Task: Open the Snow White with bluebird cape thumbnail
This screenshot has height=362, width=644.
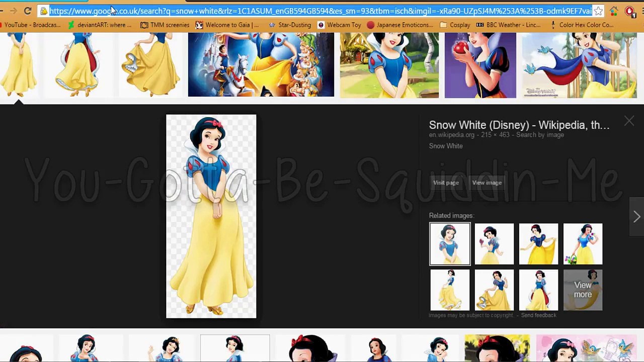Action: [x=579, y=65]
